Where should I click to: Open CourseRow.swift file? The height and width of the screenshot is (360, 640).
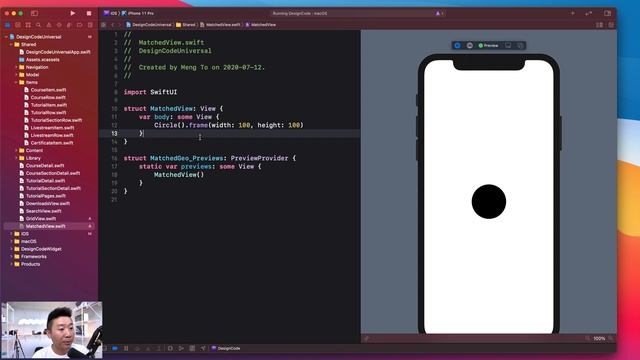pos(44,97)
